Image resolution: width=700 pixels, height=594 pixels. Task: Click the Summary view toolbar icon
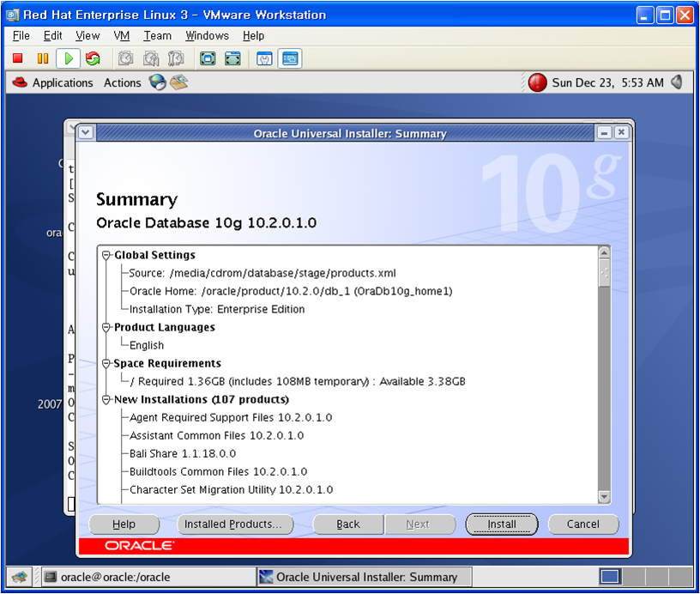(x=264, y=58)
